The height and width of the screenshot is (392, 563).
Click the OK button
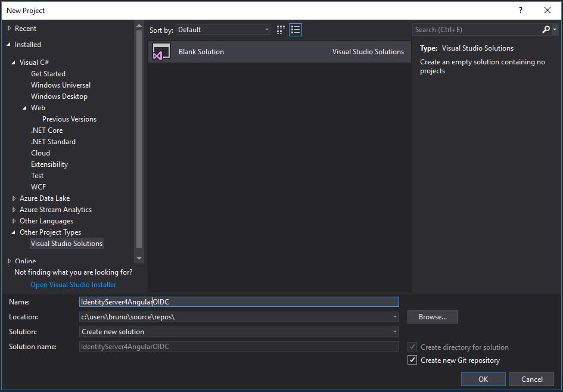click(x=483, y=379)
